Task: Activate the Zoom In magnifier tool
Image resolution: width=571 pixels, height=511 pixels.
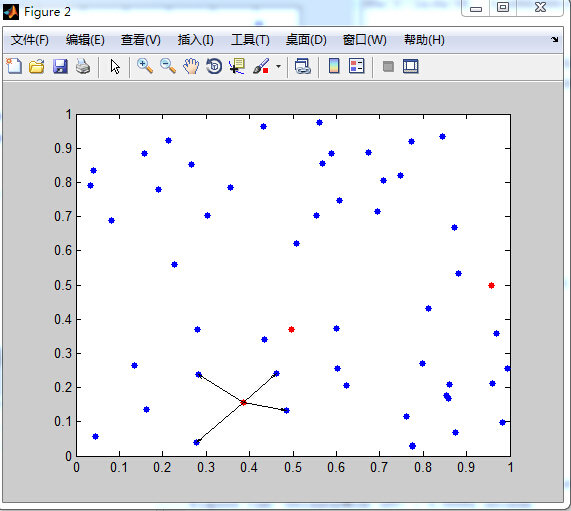Action: [145, 67]
